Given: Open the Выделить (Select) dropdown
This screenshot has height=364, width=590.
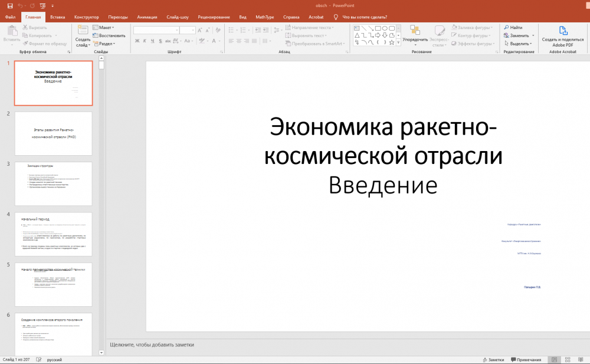Looking at the screenshot, I should pyautogui.click(x=519, y=43).
